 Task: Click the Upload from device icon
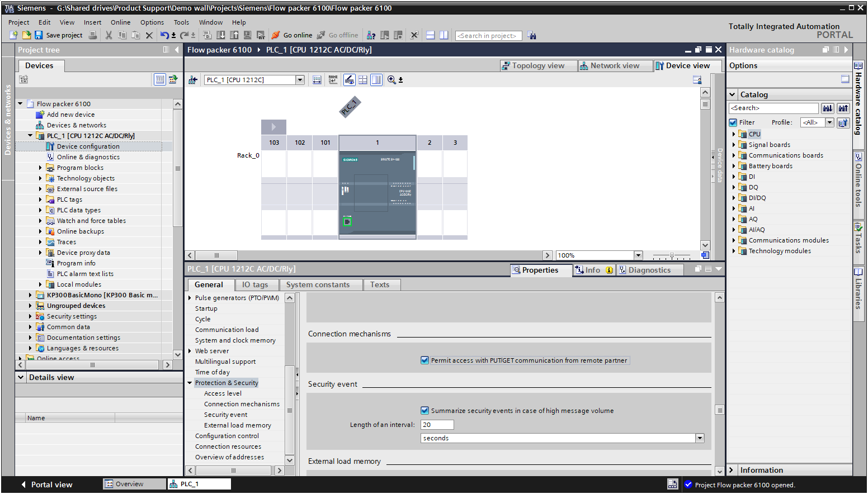234,35
